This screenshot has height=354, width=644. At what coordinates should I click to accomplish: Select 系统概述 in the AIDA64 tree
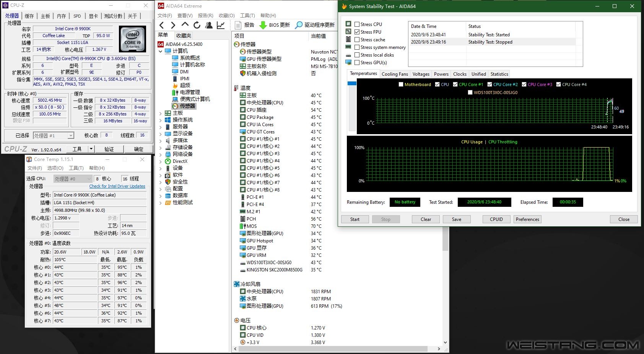190,58
